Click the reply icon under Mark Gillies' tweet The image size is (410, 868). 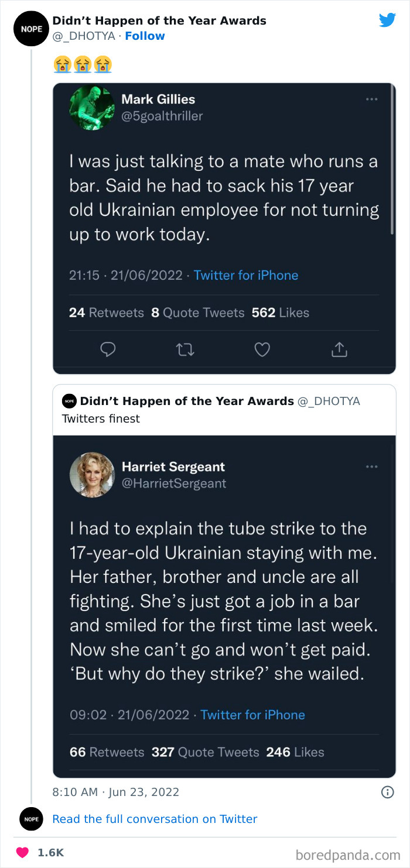[x=107, y=349]
